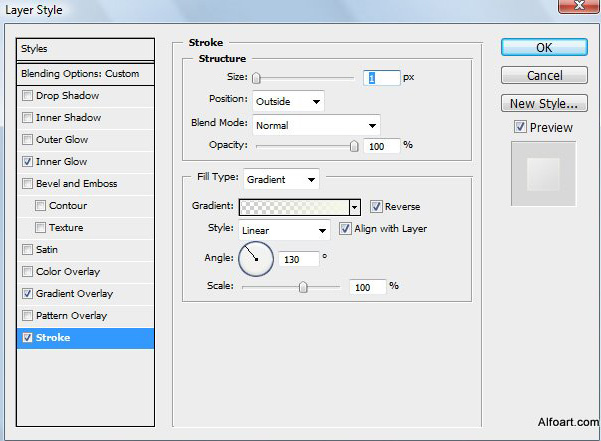This screenshot has height=441, width=601.
Task: Open the Fill Type dropdown
Action: [281, 179]
